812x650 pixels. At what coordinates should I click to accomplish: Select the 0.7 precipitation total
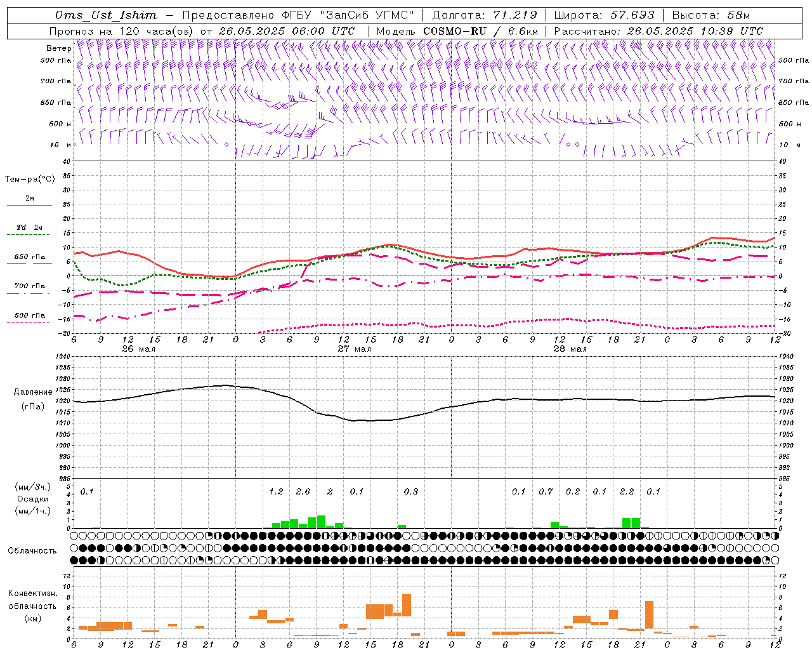546,491
